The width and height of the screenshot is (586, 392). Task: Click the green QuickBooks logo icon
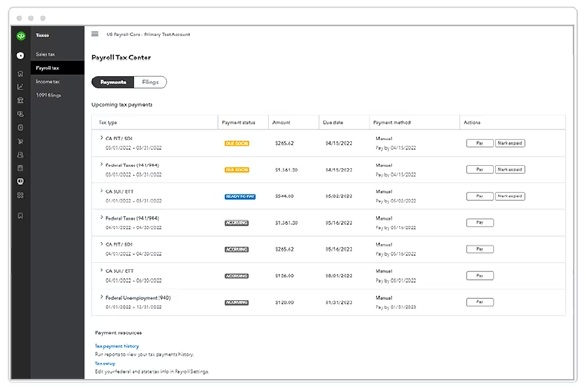(x=21, y=36)
